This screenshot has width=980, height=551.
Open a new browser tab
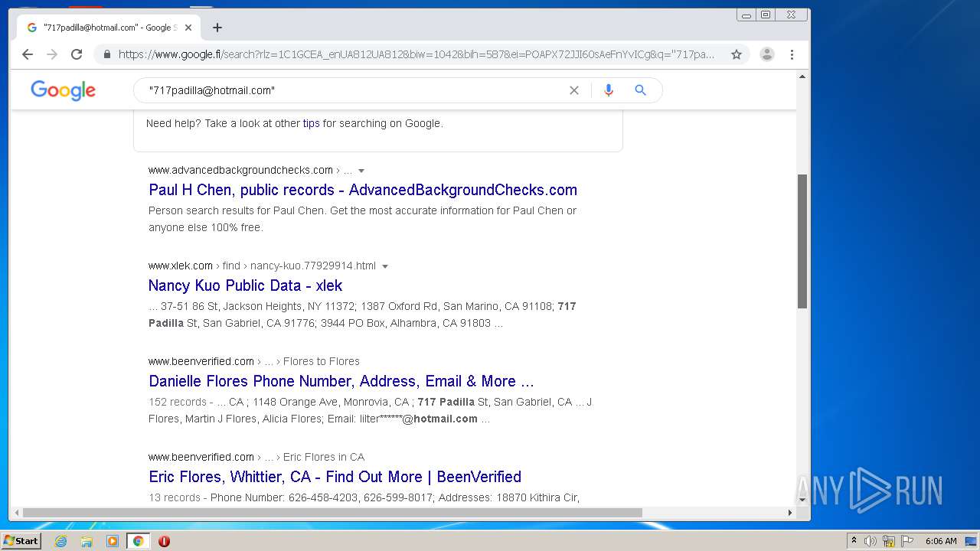(x=217, y=28)
